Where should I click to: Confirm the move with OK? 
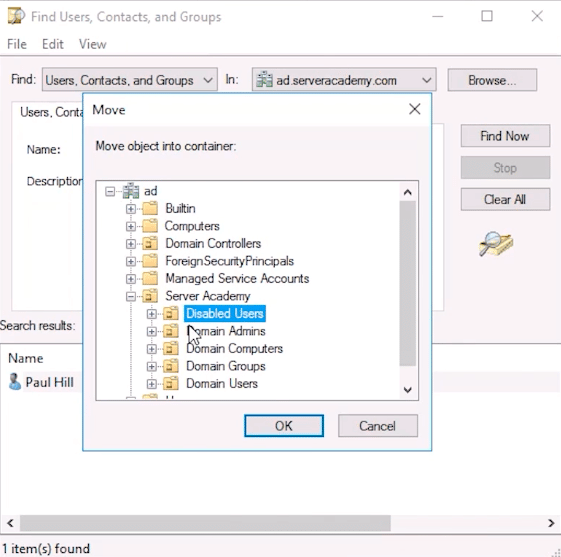[x=284, y=426]
